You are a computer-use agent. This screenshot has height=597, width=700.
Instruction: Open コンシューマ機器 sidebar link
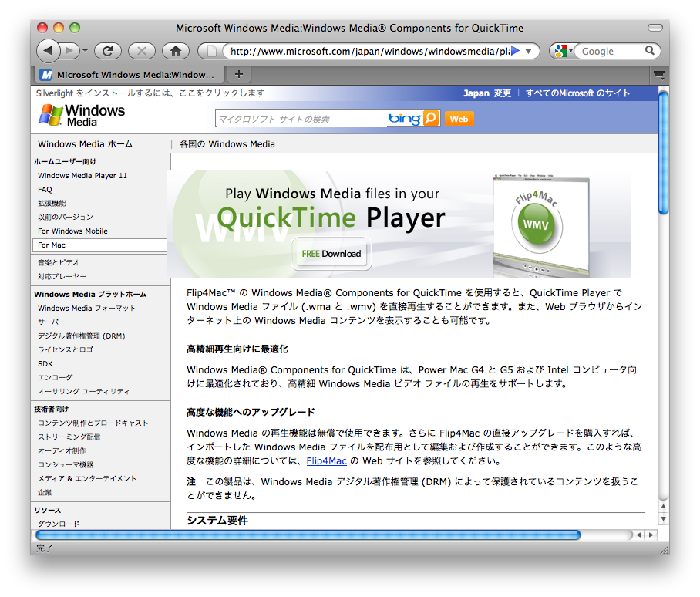(66, 464)
